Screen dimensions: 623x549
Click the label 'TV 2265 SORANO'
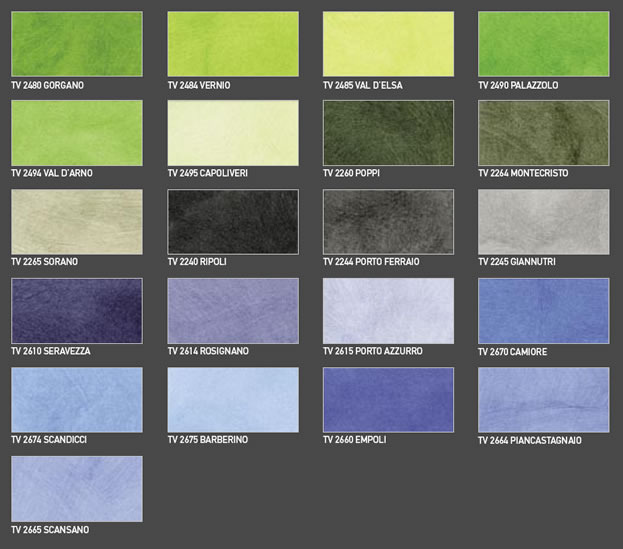pos(44,262)
